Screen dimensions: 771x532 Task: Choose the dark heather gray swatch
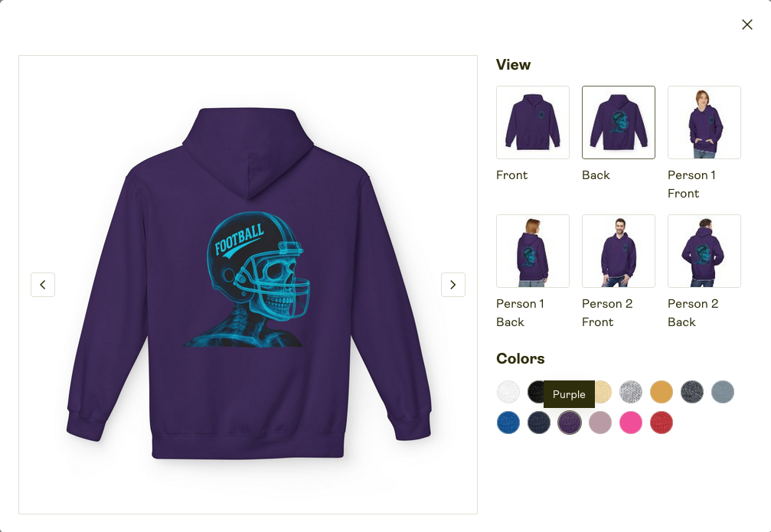click(x=692, y=392)
